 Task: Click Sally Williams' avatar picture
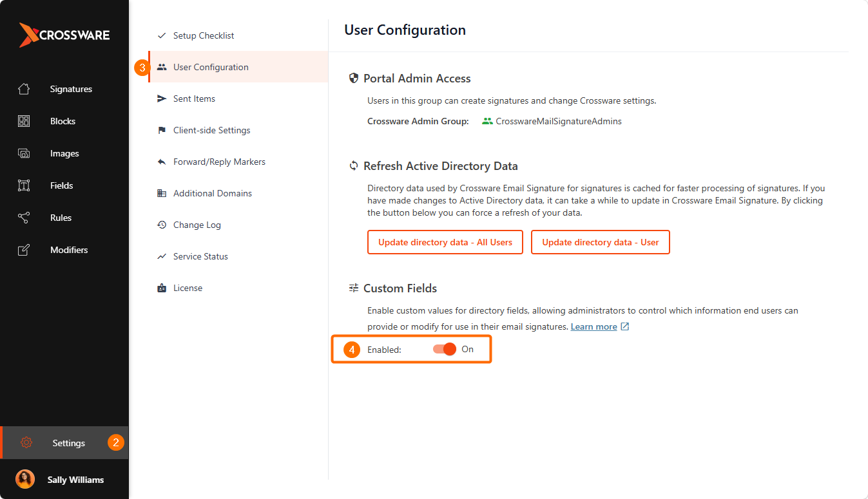click(25, 479)
